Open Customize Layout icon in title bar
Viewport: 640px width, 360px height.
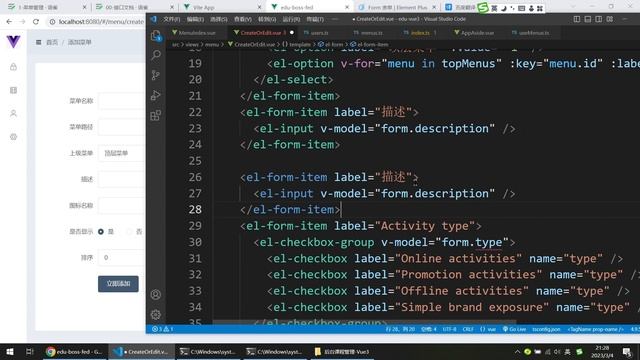pyautogui.click(x=610, y=19)
